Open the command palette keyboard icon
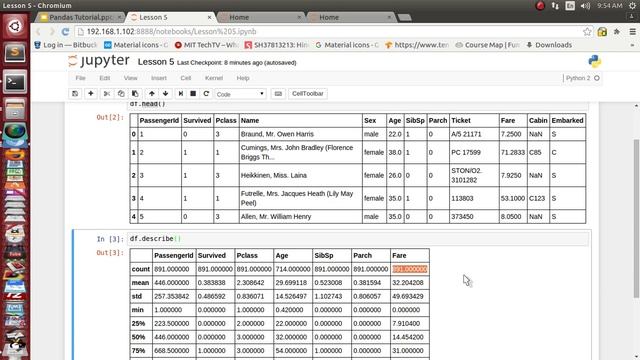This screenshot has height=360, width=640. click(x=278, y=93)
